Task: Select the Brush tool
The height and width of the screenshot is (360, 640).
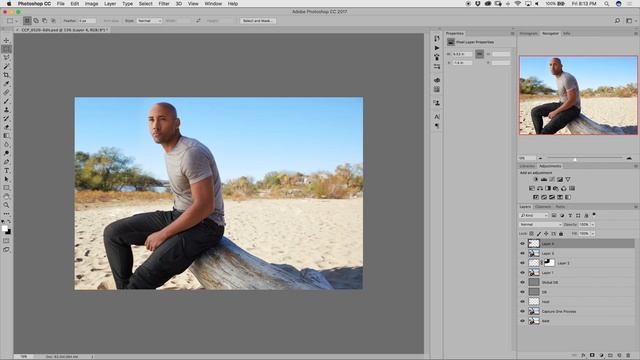Action: click(x=6, y=101)
